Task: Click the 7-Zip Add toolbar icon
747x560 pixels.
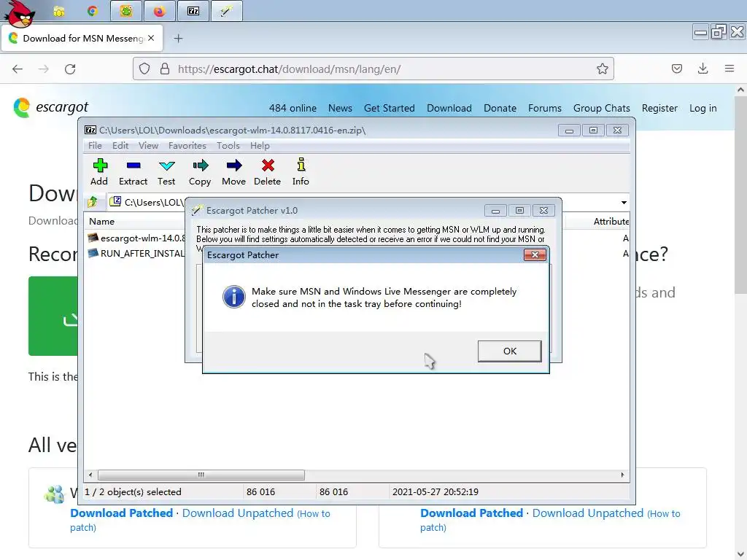Action: [99, 172]
